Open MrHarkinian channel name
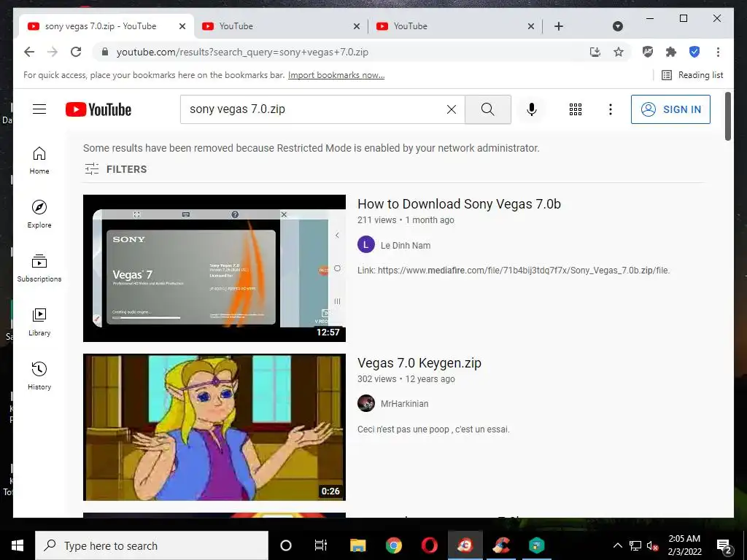Image resolution: width=747 pixels, height=560 pixels. (x=404, y=404)
